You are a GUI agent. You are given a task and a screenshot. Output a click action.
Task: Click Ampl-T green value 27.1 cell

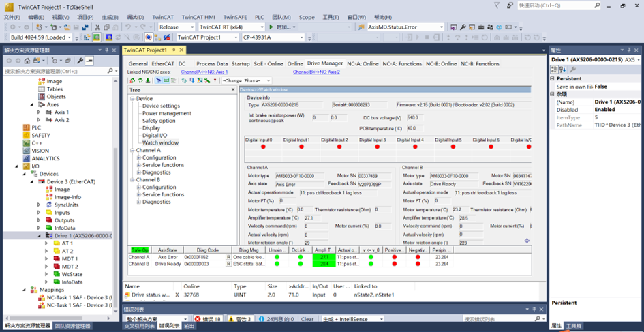324,257
